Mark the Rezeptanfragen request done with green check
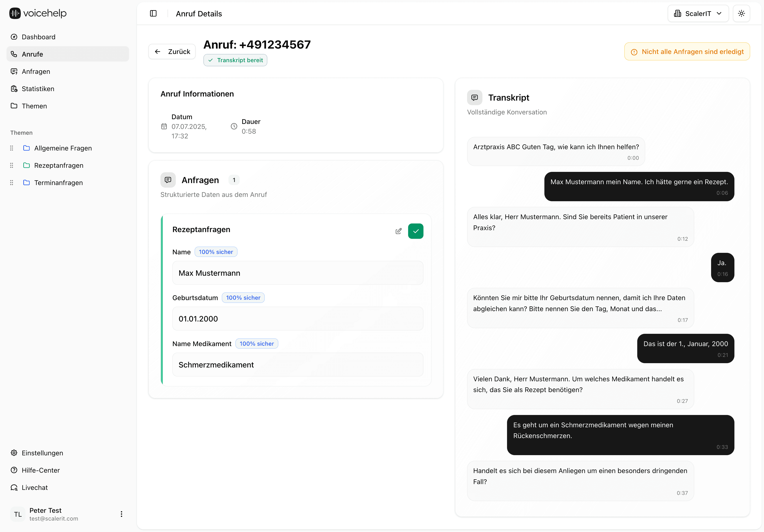 [x=416, y=231]
